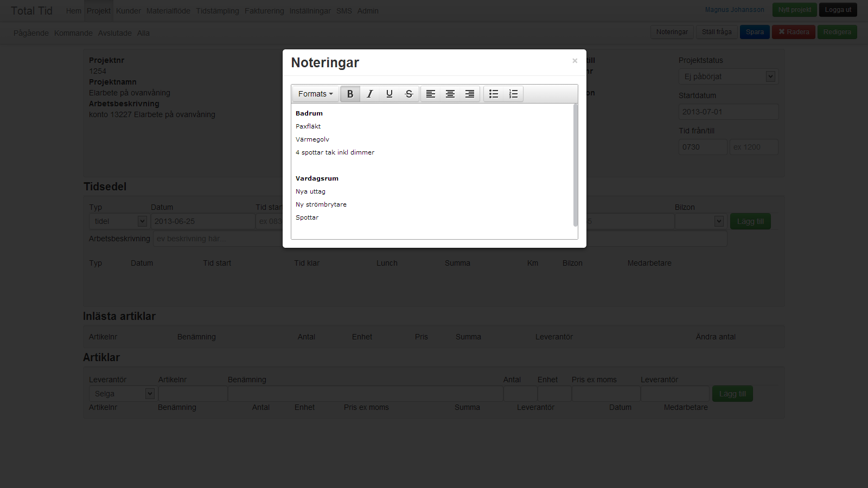Insert a bulleted list
Viewport: 868px width, 488px height.
(494, 94)
